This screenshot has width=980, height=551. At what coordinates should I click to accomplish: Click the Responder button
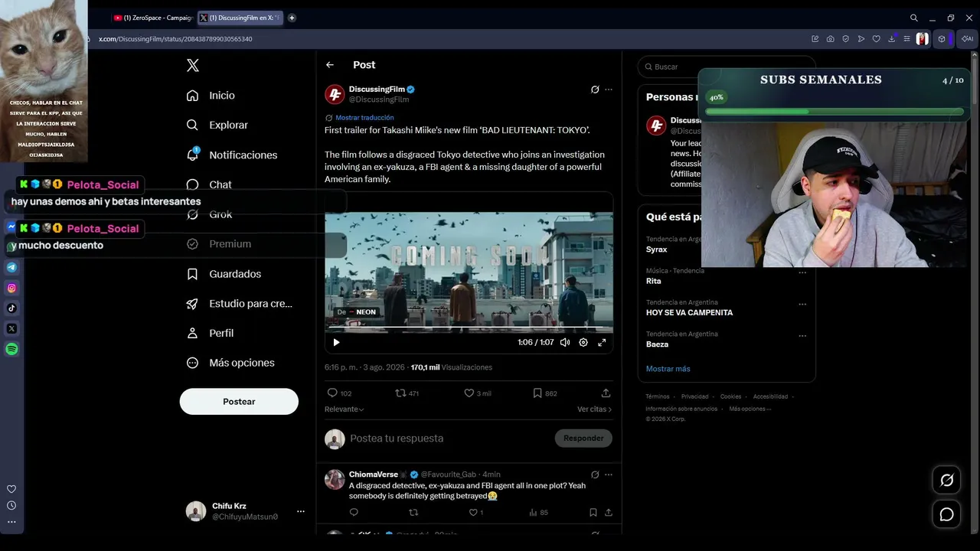pos(583,439)
